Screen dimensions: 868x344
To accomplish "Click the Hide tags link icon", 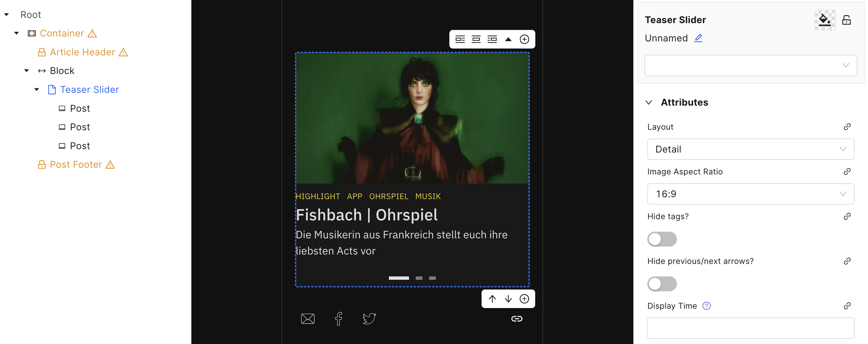I will pyautogui.click(x=847, y=216).
